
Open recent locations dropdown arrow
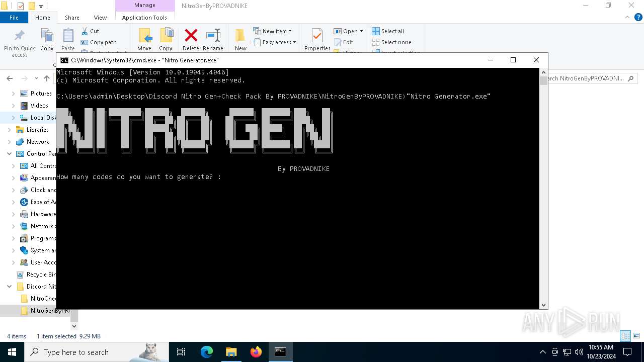(36, 78)
